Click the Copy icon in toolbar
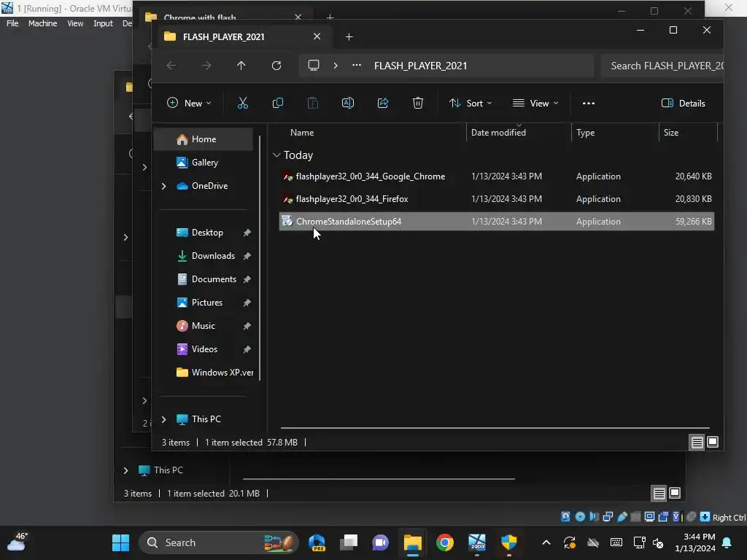 [x=278, y=103]
